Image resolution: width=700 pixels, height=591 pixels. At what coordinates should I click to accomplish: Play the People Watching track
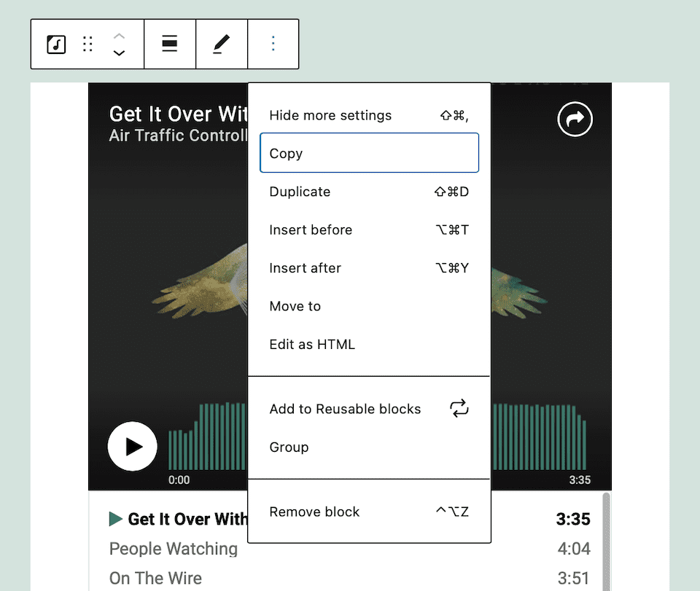tap(174, 549)
